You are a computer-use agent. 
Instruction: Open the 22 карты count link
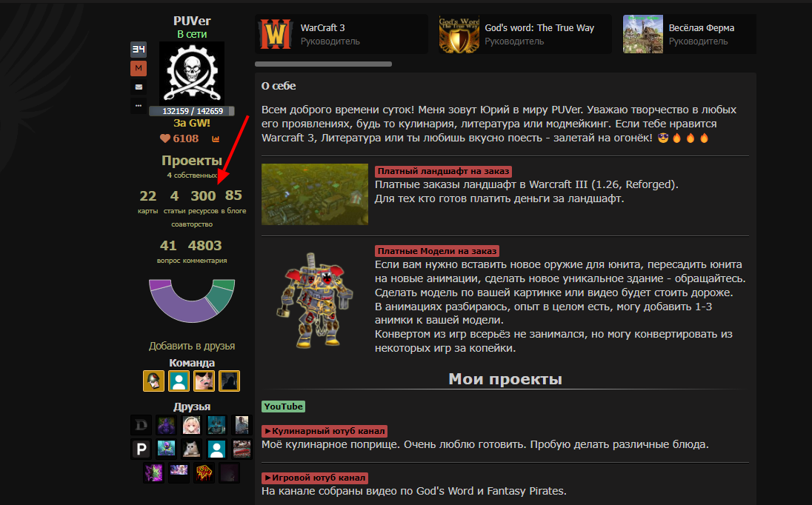pyautogui.click(x=147, y=202)
